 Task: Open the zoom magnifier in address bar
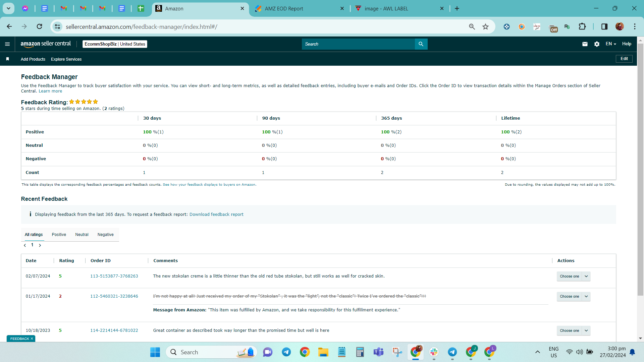[472, 26]
